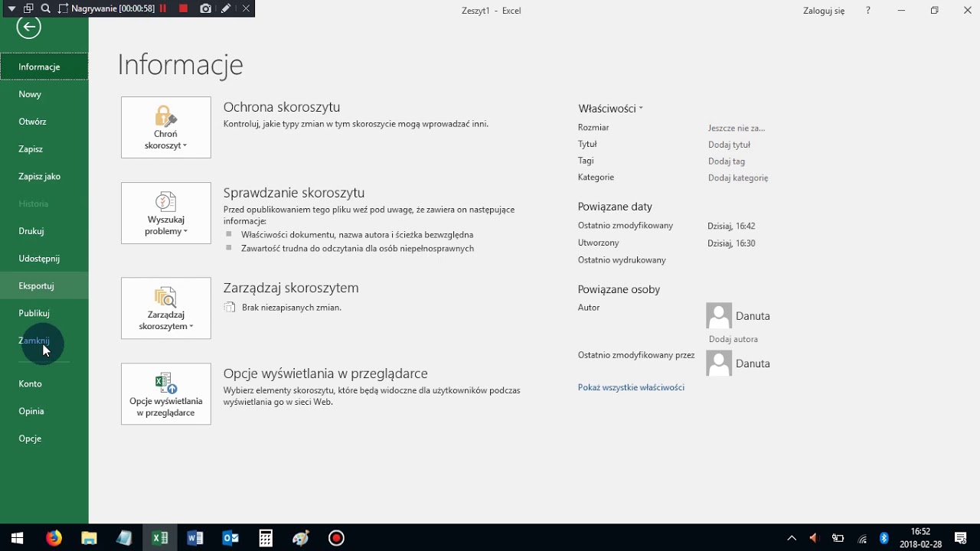Image resolution: width=980 pixels, height=551 pixels.
Task: Click the Bluetooth tray icon
Action: click(884, 538)
